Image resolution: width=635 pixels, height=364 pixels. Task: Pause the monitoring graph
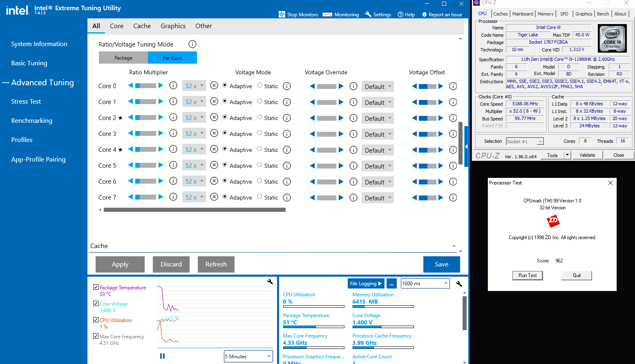click(162, 356)
